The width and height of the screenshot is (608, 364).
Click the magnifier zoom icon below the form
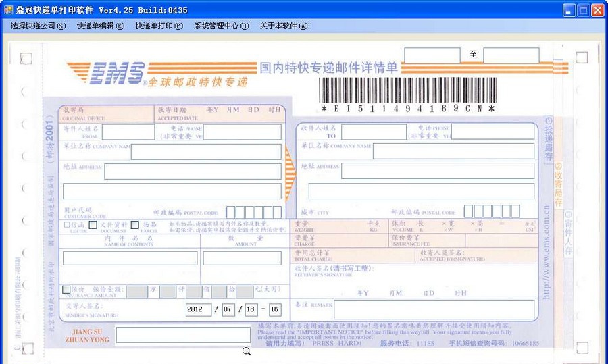point(246,352)
